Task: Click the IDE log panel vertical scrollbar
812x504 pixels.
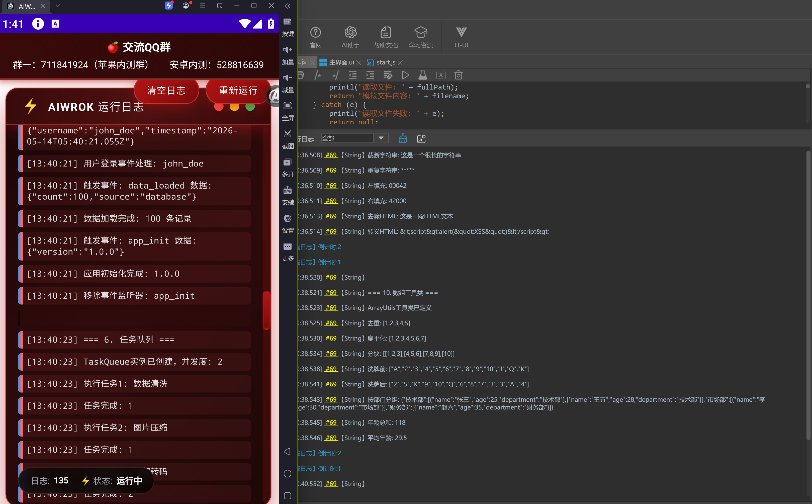Action: (808, 295)
